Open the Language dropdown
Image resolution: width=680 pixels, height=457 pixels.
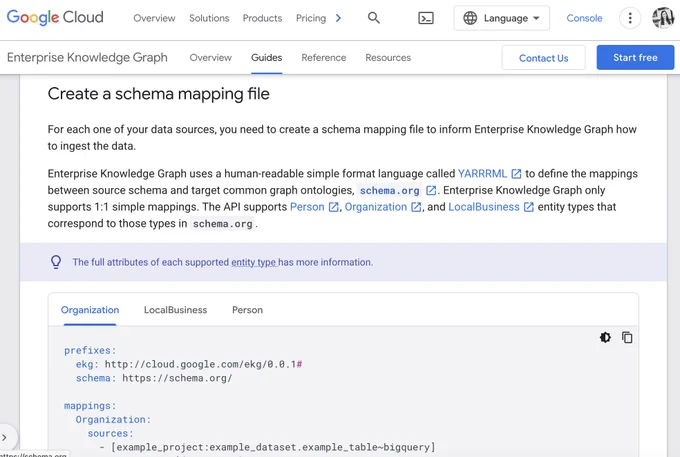[x=502, y=18]
